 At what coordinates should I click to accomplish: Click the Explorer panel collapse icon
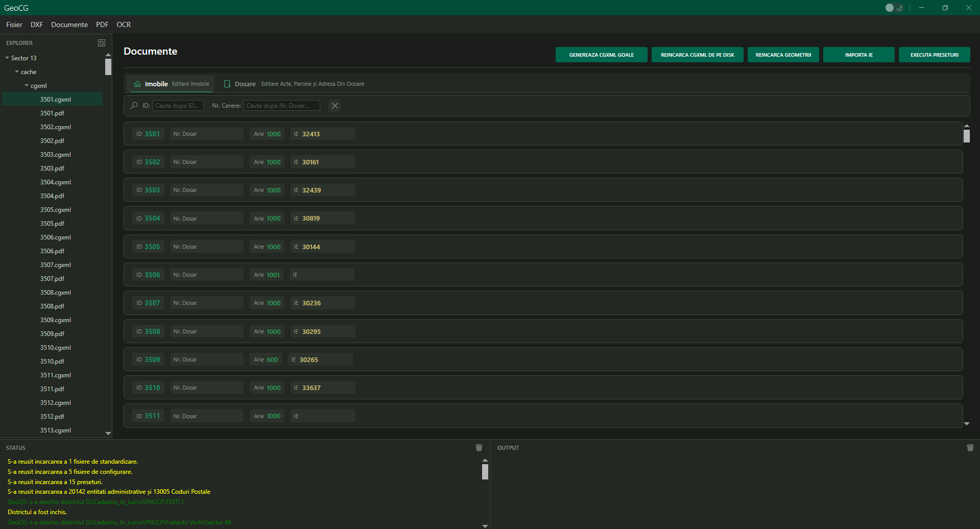click(102, 43)
